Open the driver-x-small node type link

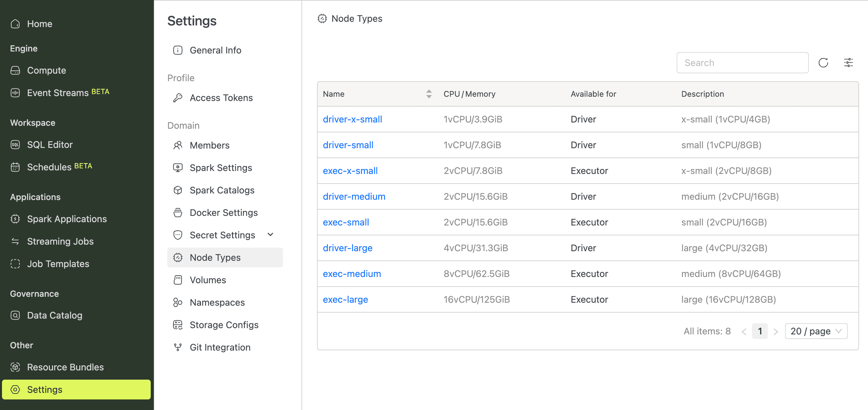pyautogui.click(x=352, y=119)
